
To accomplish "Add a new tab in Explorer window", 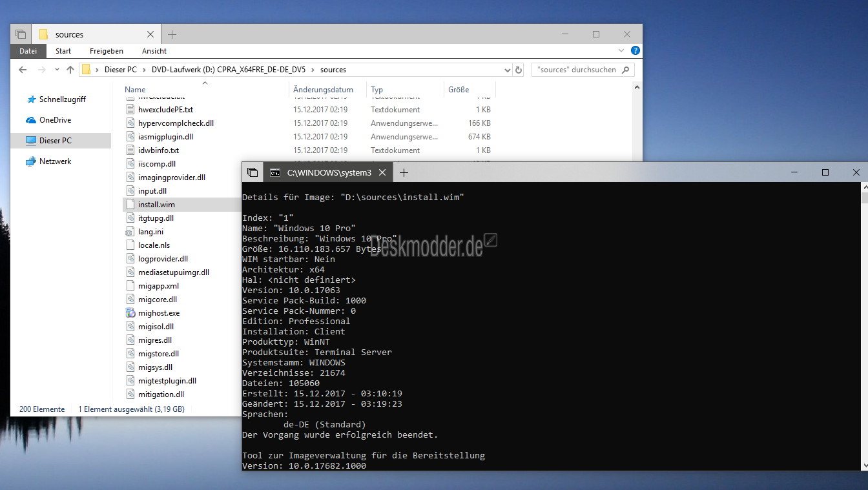I will coord(172,34).
